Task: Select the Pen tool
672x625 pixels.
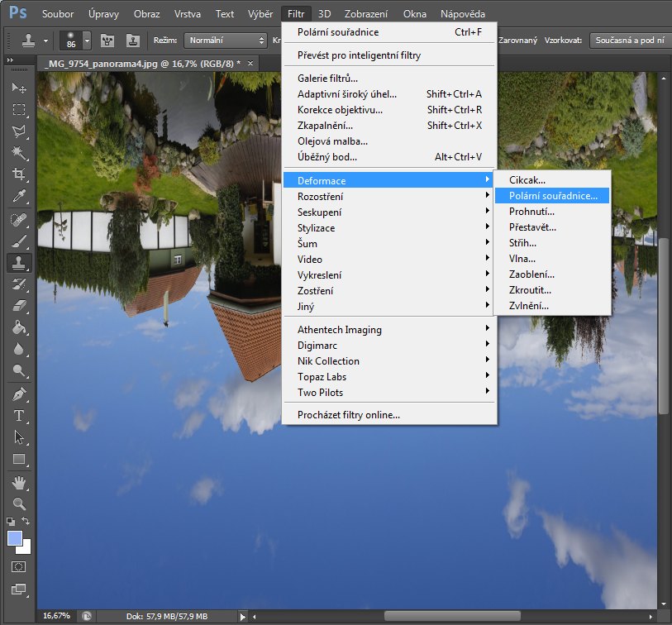Action: 18,394
